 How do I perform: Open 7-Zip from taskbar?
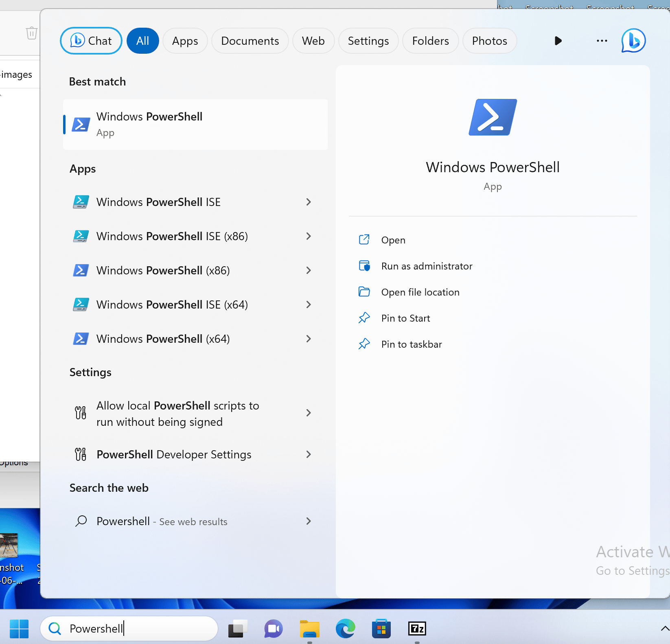[x=417, y=629]
